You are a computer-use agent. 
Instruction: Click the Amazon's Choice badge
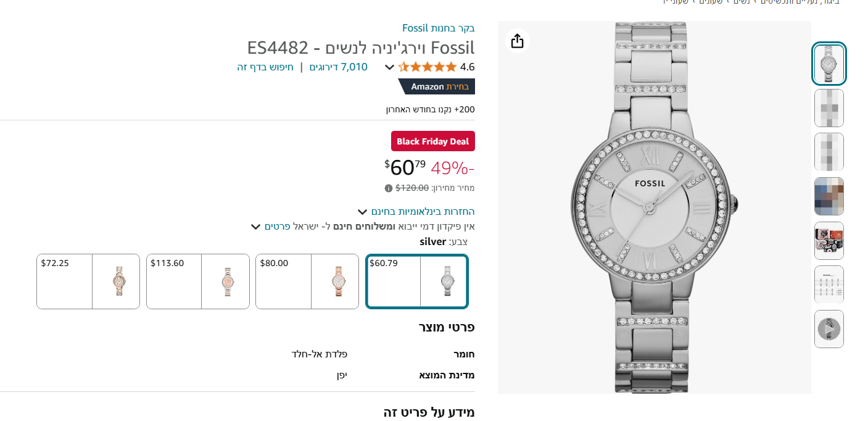tap(439, 86)
